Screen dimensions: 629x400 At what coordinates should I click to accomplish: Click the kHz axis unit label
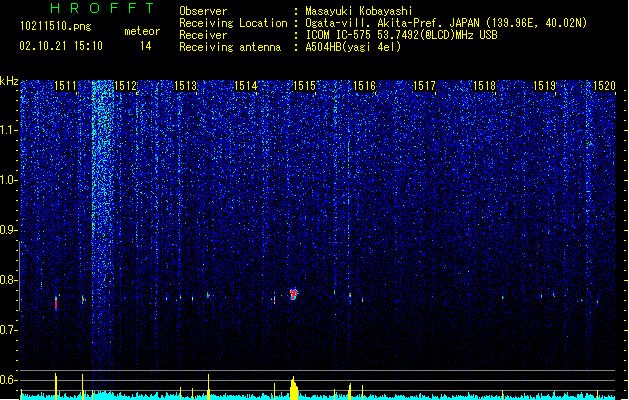pos(9,81)
